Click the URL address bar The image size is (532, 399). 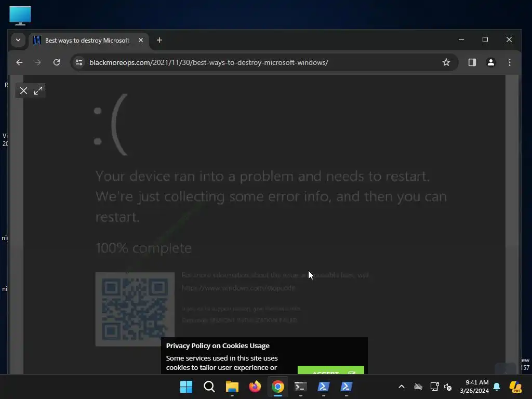pyautogui.click(x=264, y=62)
